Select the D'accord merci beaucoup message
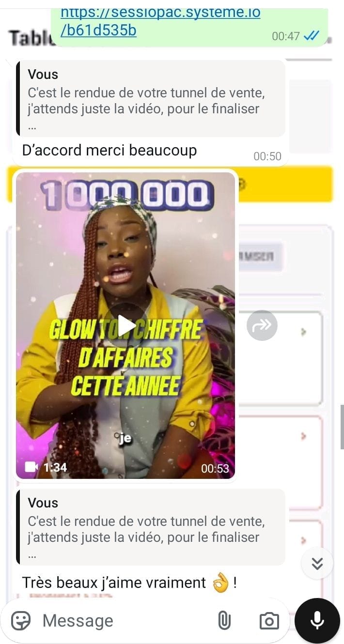Screen dimensions: 344x644 pyautogui.click(x=109, y=151)
